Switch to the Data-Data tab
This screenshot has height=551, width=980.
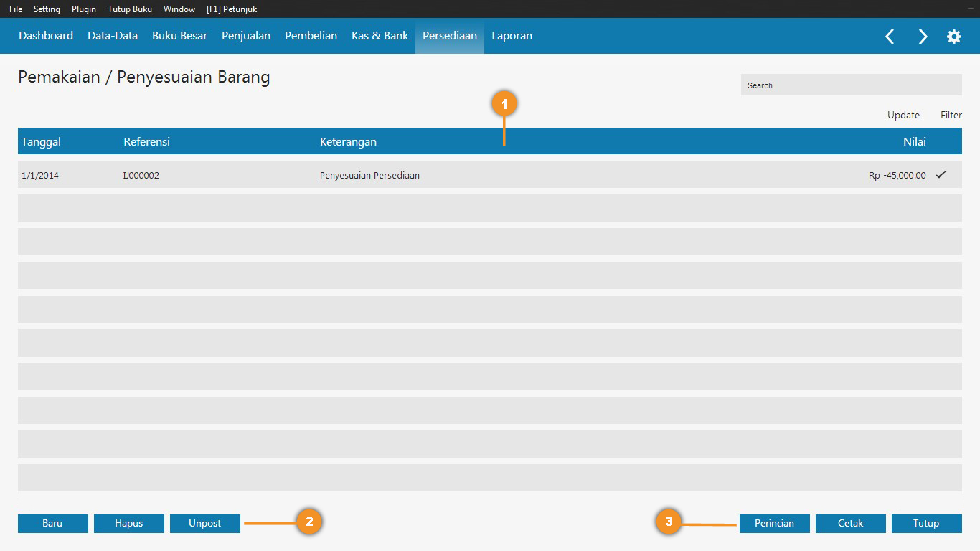113,36
